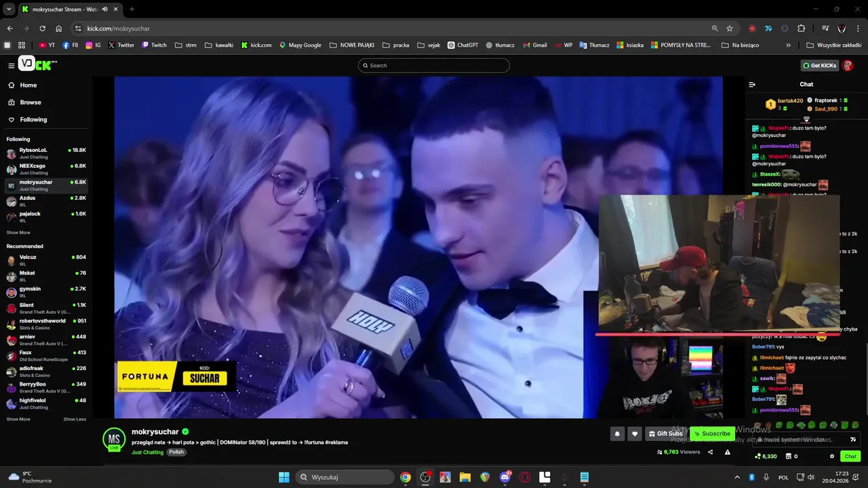The image size is (868, 488).
Task: Bookmark this page with star
Action: pyautogui.click(x=730, y=28)
